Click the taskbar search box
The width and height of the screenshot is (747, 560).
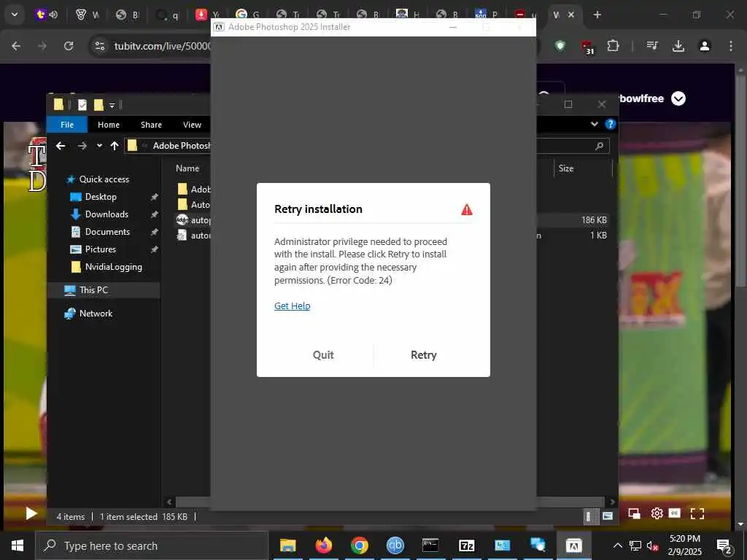pos(152,545)
